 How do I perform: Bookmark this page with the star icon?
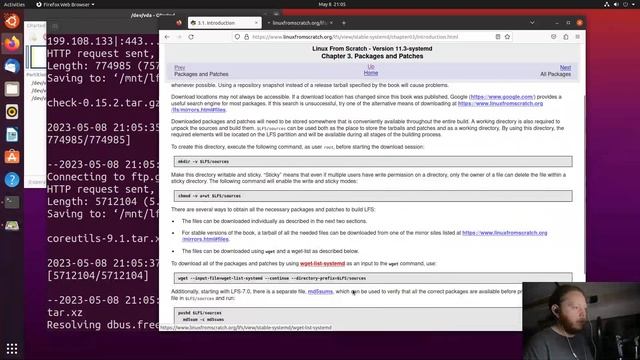[507, 37]
